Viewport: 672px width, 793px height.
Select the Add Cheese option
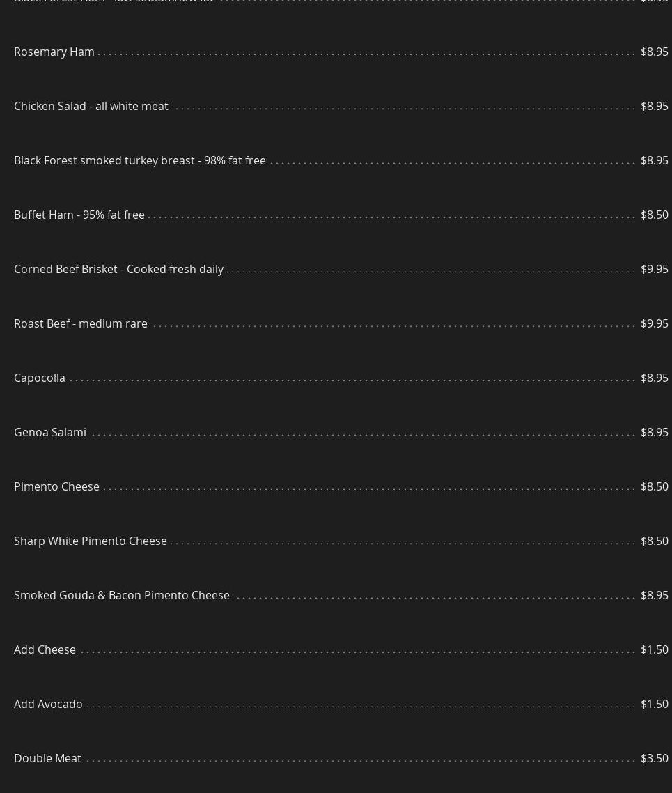point(45,649)
